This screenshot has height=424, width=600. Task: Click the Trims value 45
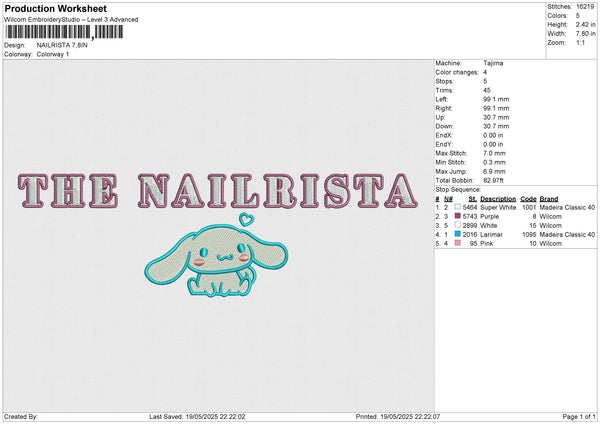click(x=487, y=90)
